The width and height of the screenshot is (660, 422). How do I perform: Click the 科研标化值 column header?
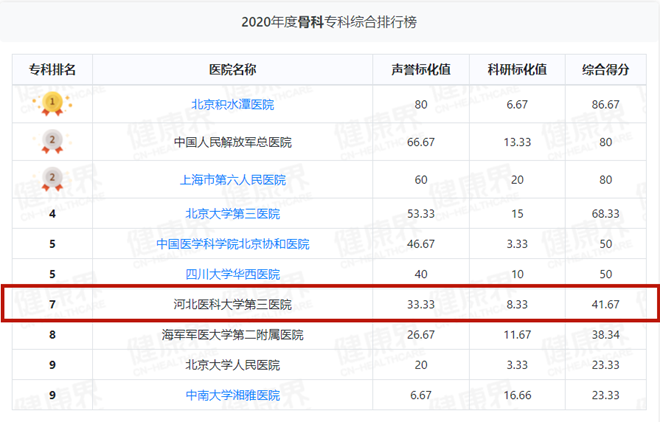click(517, 69)
